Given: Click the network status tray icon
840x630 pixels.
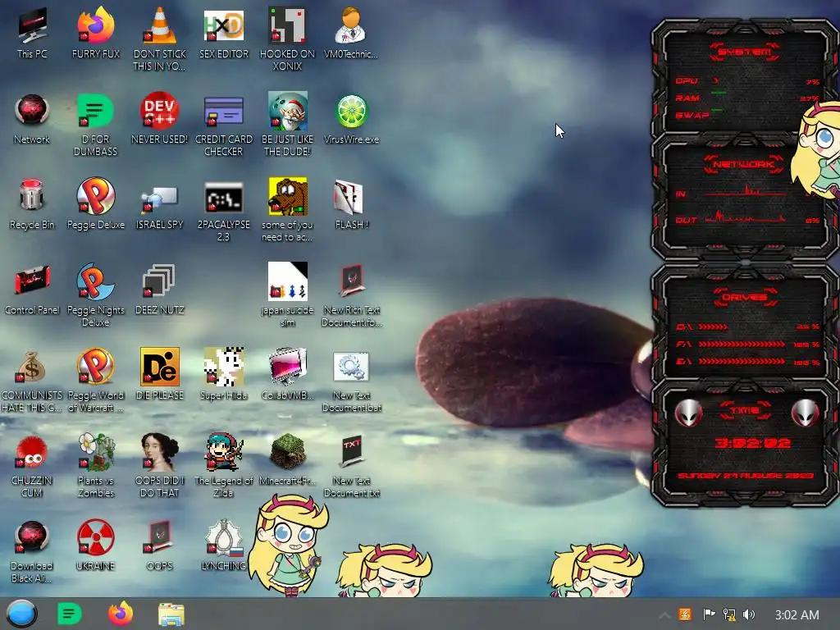Looking at the screenshot, I should pyautogui.click(x=728, y=614).
